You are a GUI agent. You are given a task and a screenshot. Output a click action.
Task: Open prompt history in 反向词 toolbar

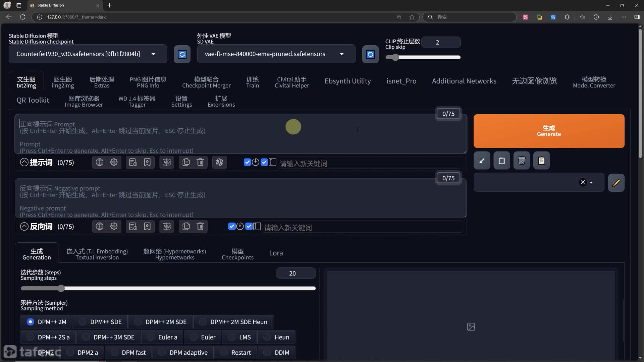point(133,226)
